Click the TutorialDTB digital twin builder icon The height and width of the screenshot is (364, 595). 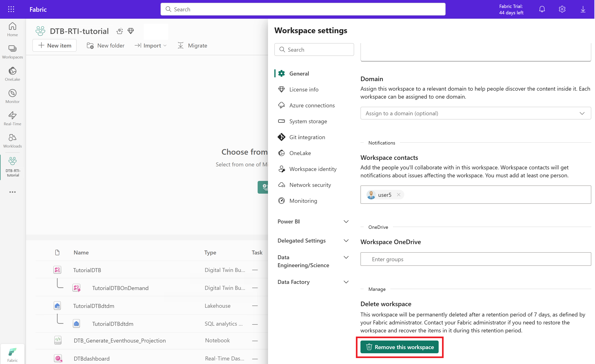point(57,270)
